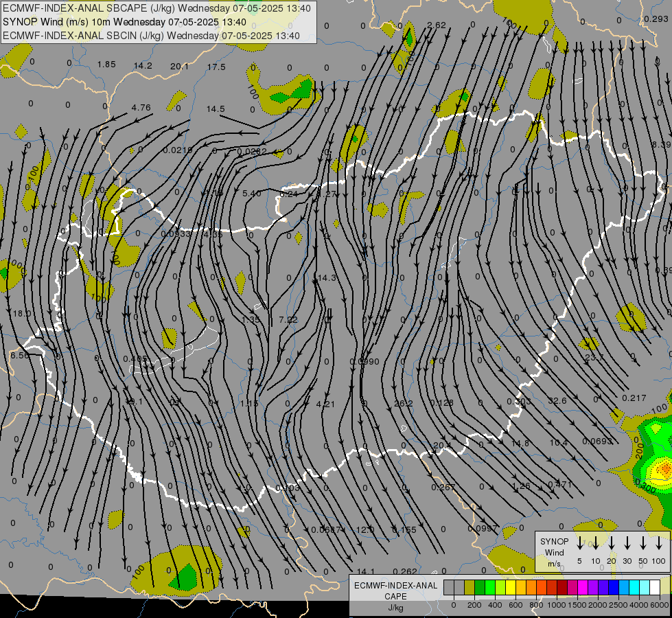The width and height of the screenshot is (672, 618).
Task: Click the map value '18.0'
Action: 22,314
